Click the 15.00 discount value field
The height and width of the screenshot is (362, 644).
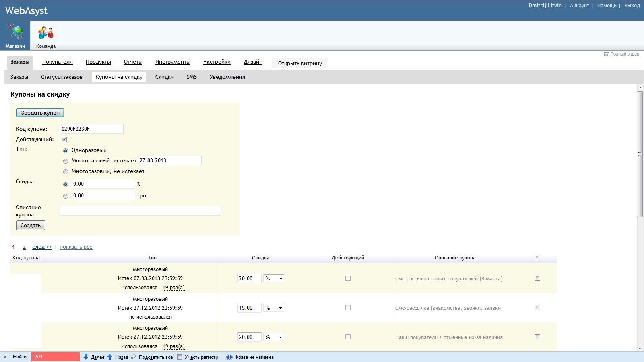coord(250,308)
